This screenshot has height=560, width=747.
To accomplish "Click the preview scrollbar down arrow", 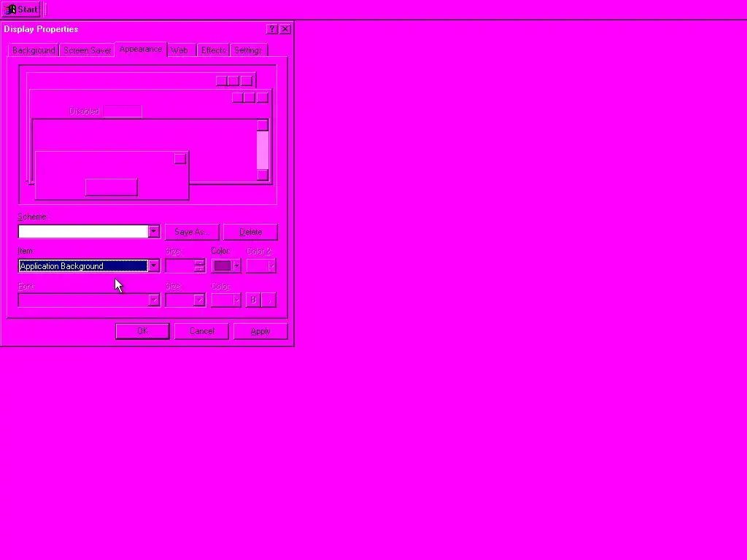I will [x=263, y=175].
